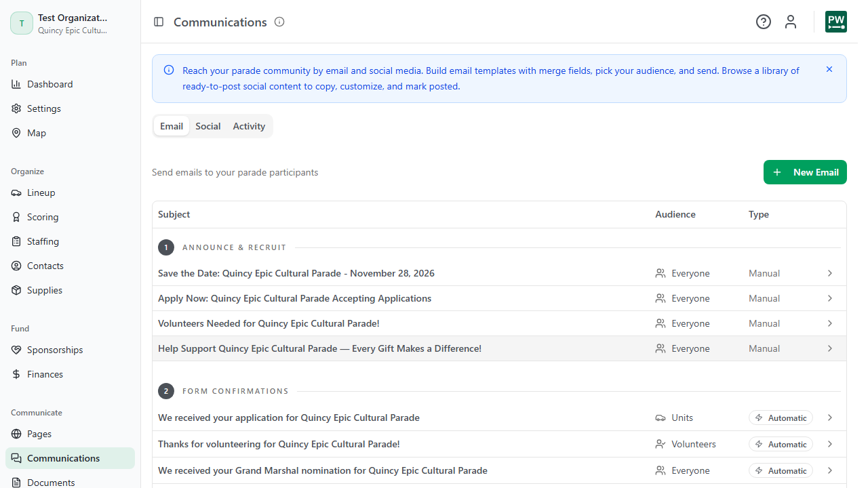Screen dimensions: 868x488
Task: Switch to the Email tab
Action: point(172,126)
